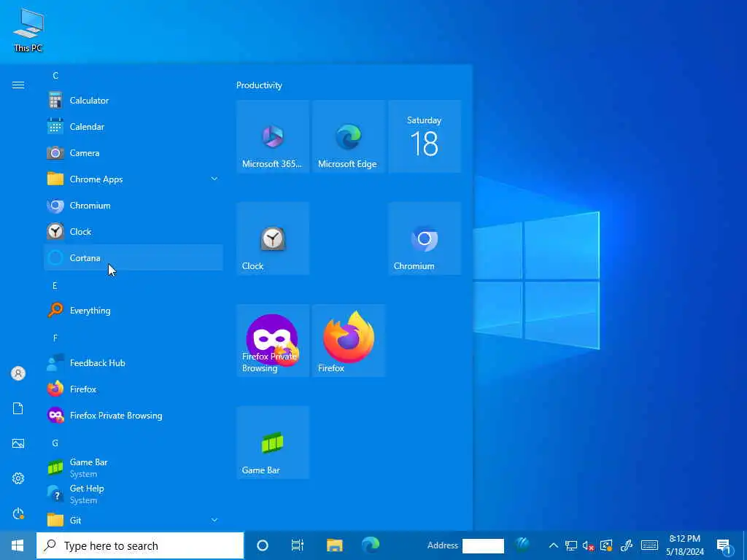
Task: Click the taskbar clock and date
Action: coord(684,545)
